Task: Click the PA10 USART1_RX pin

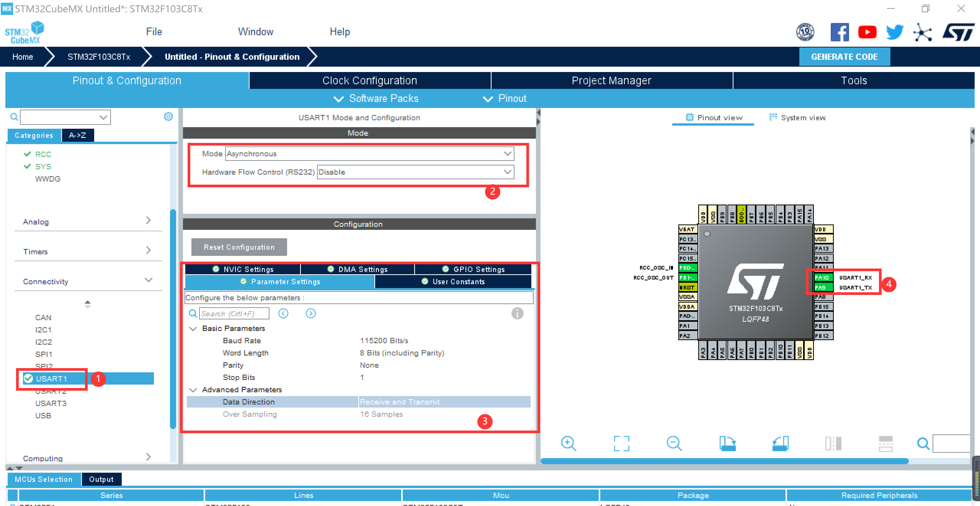Action: coord(823,277)
